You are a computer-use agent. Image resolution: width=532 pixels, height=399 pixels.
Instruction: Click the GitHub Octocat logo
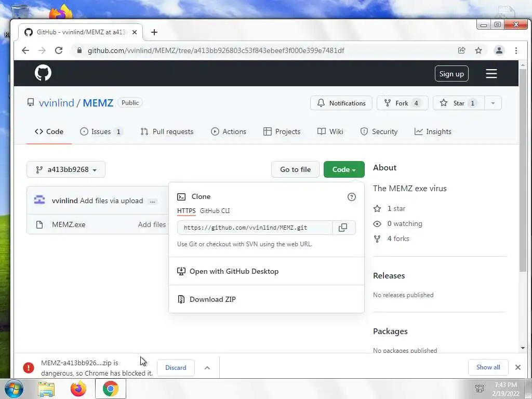pyautogui.click(x=43, y=73)
